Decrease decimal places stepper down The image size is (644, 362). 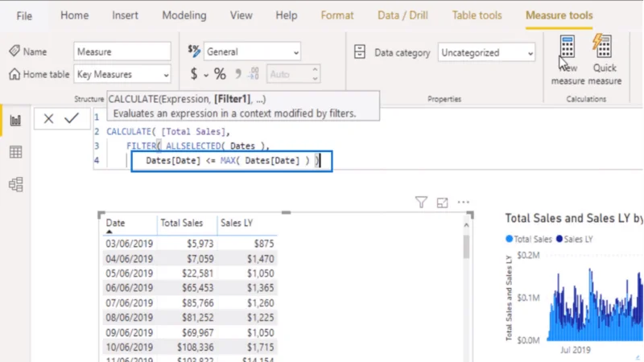315,78
